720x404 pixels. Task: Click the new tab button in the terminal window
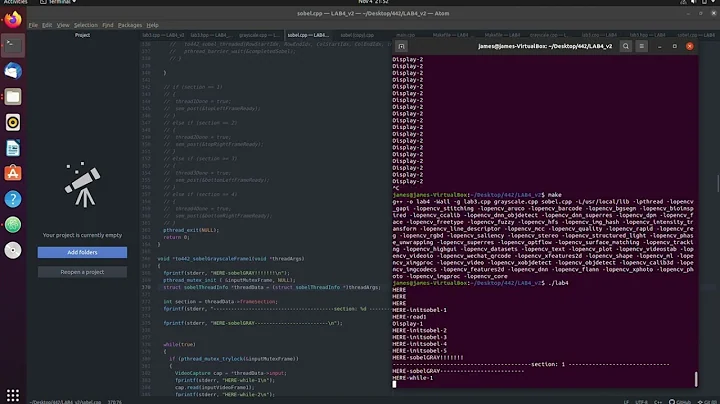click(x=401, y=46)
